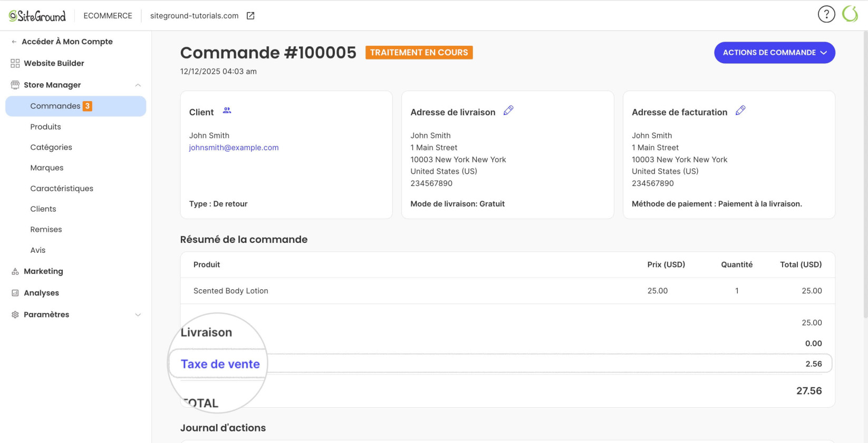Click the sales tax amount 2.56
The height and width of the screenshot is (443, 868).
[814, 364]
